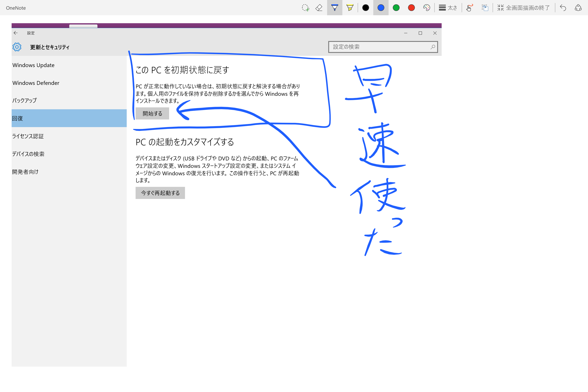Select the 回復 recovery page
Screen dimensions: 588x392
(x=69, y=118)
